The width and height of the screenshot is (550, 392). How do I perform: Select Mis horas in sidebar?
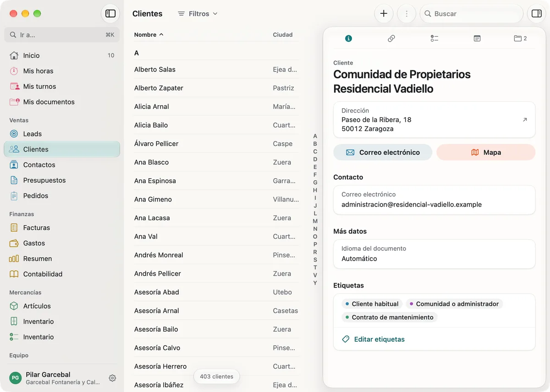62,71
